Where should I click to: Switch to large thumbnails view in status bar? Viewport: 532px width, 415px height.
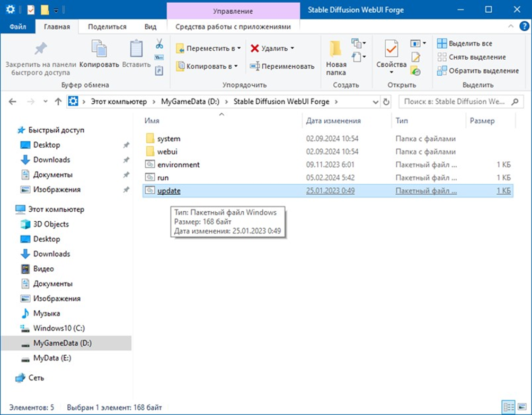[x=521, y=407]
